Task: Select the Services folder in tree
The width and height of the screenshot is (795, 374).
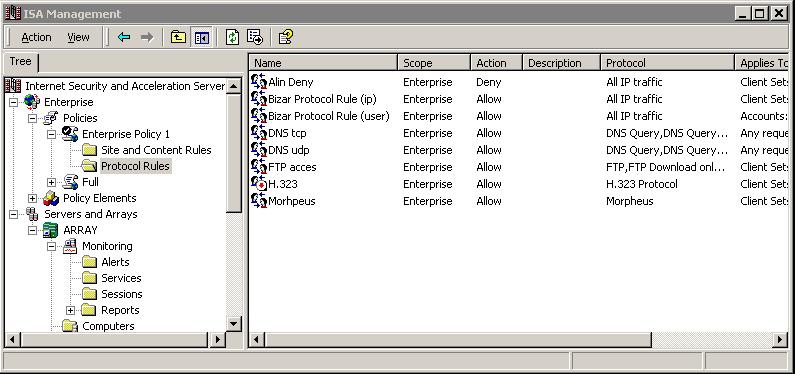Action: (x=121, y=278)
